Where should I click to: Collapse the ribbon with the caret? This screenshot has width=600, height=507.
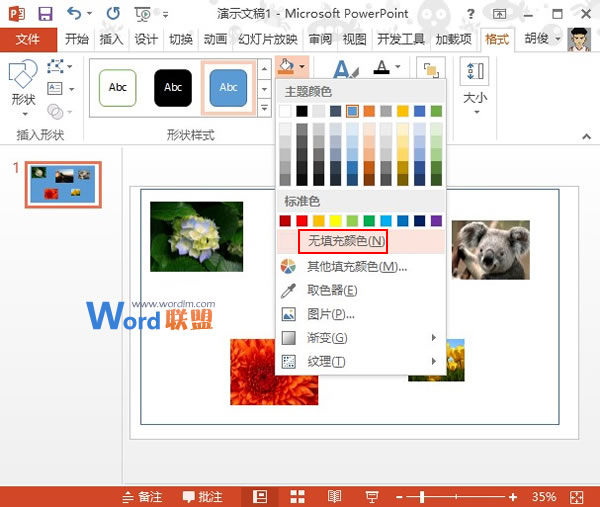[x=586, y=136]
